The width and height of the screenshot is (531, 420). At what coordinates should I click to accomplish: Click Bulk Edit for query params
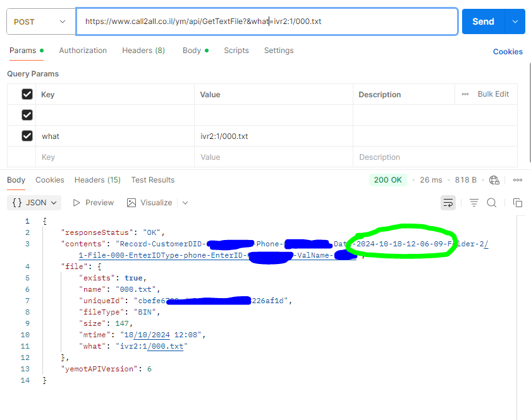tap(493, 94)
